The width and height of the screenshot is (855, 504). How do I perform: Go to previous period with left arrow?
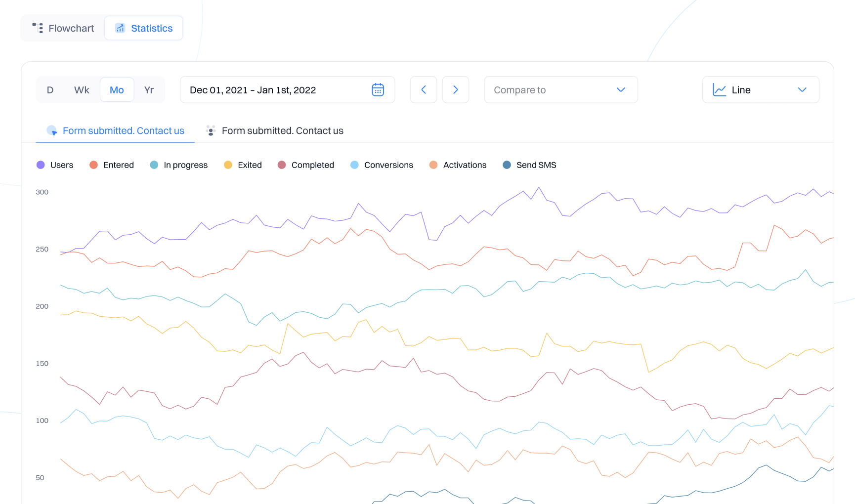click(424, 89)
